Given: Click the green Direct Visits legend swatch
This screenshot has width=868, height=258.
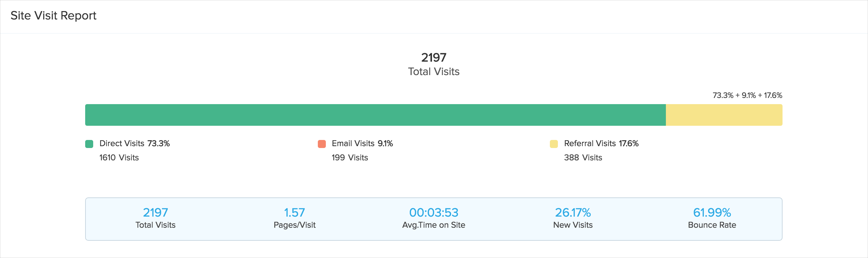Looking at the screenshot, I should (89, 144).
